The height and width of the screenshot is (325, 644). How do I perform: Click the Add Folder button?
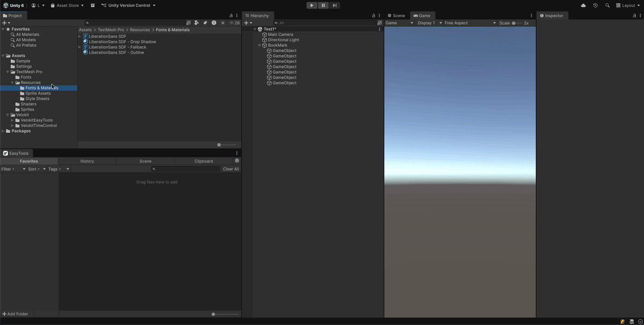tap(16, 314)
